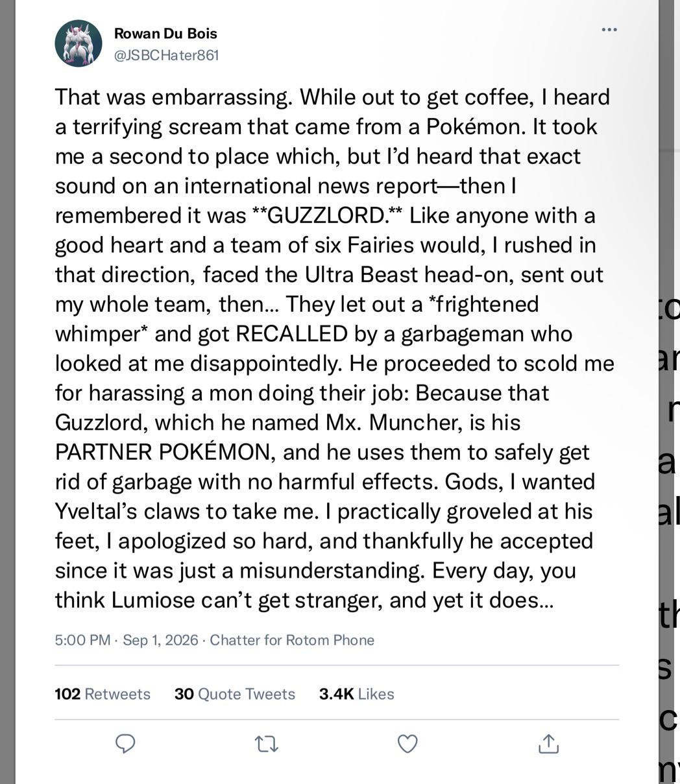Open Chatter for Rotom Phone source link
This screenshot has height=784, width=680.
tap(292, 640)
